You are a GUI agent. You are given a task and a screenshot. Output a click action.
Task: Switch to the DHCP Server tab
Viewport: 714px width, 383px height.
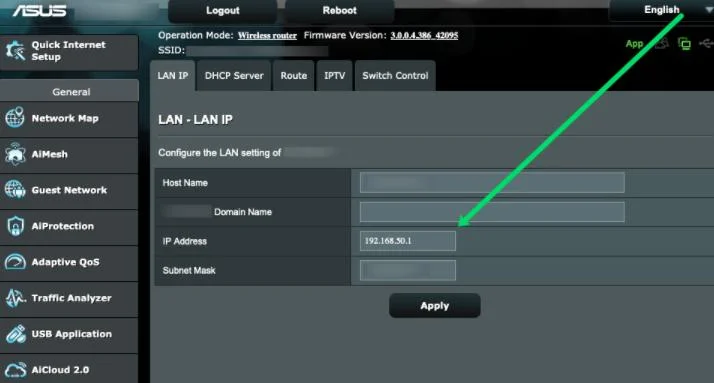click(x=234, y=76)
